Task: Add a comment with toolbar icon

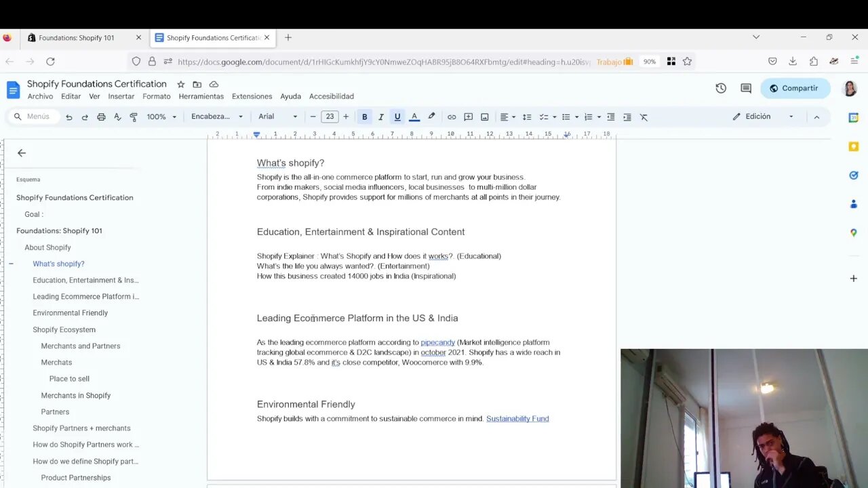Action: tap(468, 117)
